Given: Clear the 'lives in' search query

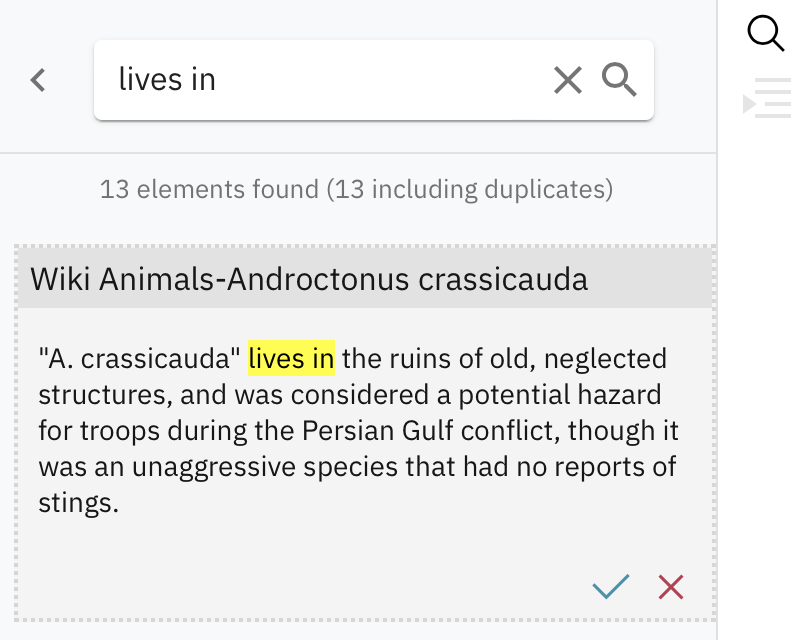Looking at the screenshot, I should [x=567, y=80].
